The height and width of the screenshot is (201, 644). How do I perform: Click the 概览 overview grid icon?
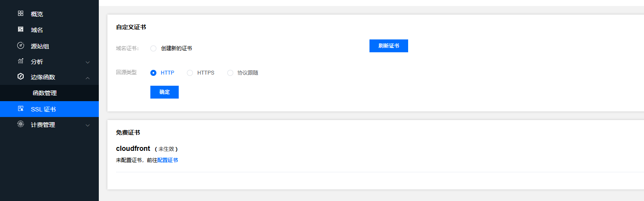pos(21,14)
